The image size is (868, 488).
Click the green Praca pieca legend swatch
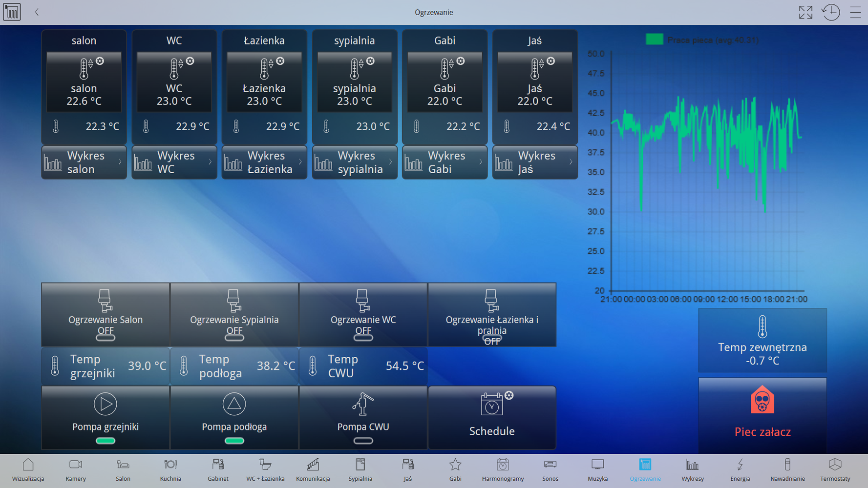[x=654, y=40]
